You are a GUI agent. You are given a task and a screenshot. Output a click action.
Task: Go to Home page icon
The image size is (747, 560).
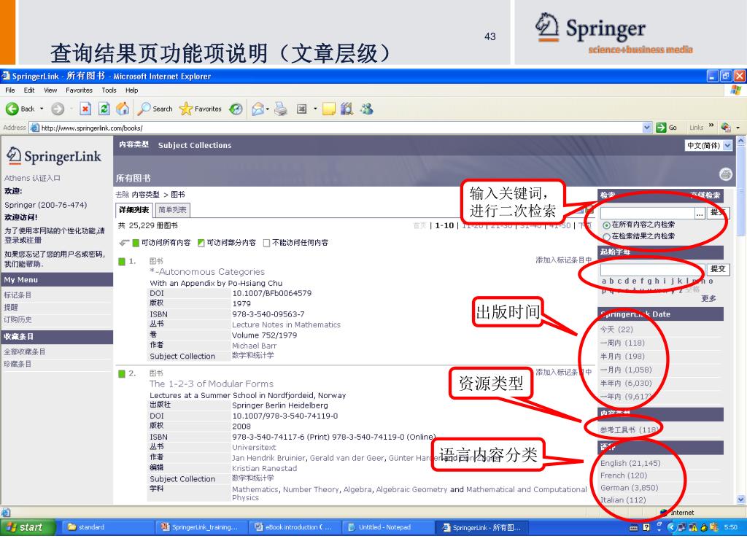pyautogui.click(x=123, y=109)
